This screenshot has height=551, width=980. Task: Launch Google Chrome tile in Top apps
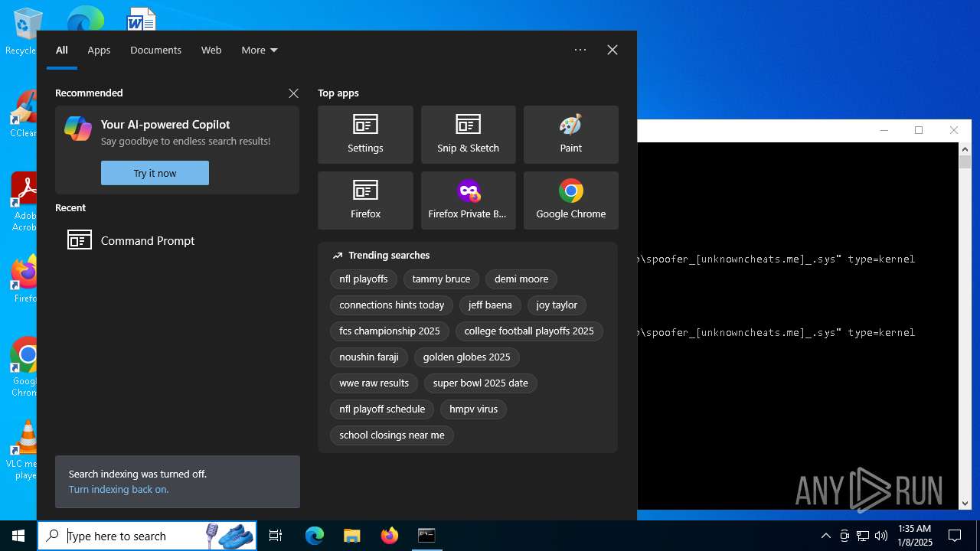[570, 201]
